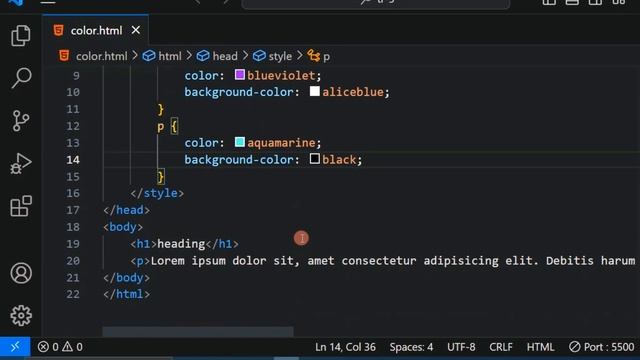640x360 pixels.
Task: Click the aquamarine value text
Action: [281, 143]
